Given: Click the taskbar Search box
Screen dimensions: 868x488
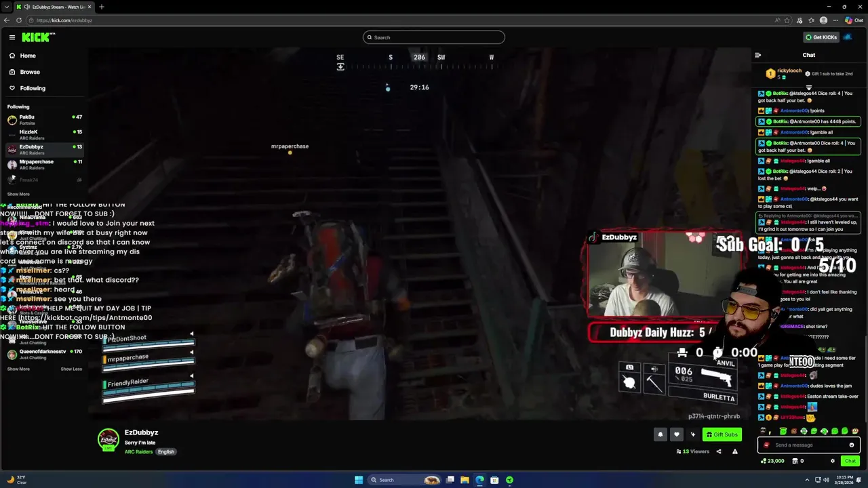Looking at the screenshot, I should (405, 480).
